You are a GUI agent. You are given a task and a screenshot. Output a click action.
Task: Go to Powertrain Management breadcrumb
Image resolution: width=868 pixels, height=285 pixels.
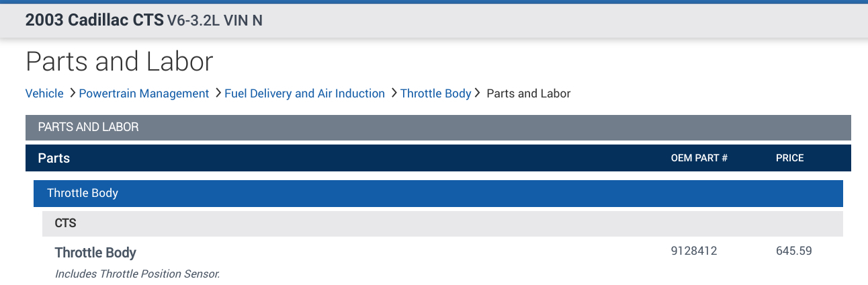pyautogui.click(x=144, y=93)
